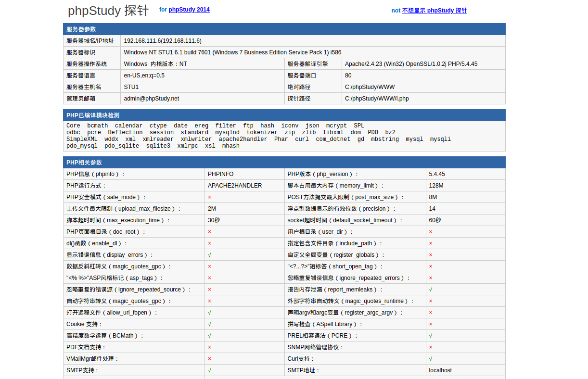Click the PDF文档支持 red cross

point(210,347)
